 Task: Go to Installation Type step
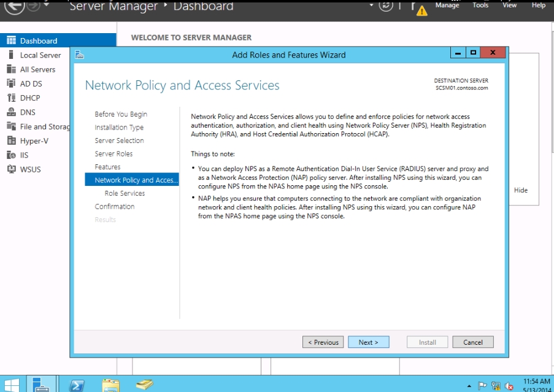pyautogui.click(x=119, y=127)
